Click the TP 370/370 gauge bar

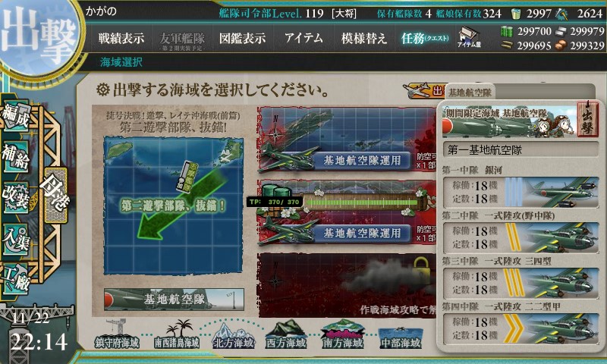tap(362, 202)
